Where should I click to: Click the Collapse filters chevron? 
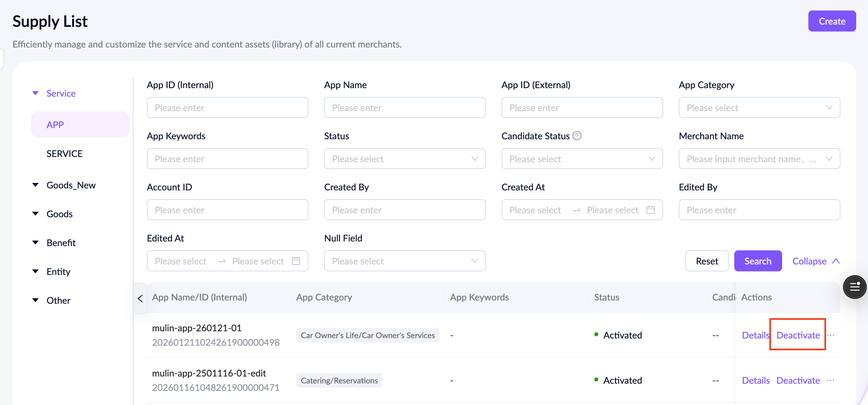[x=836, y=261]
